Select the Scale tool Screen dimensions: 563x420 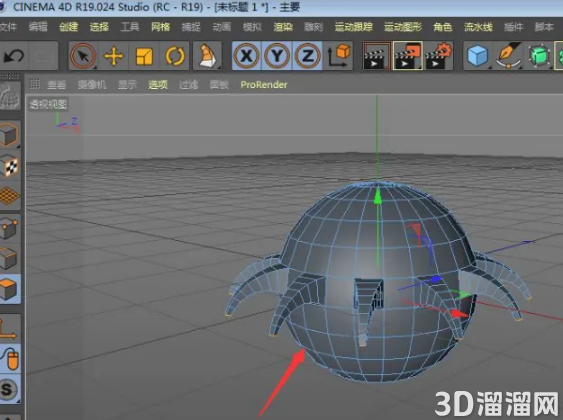coord(144,56)
